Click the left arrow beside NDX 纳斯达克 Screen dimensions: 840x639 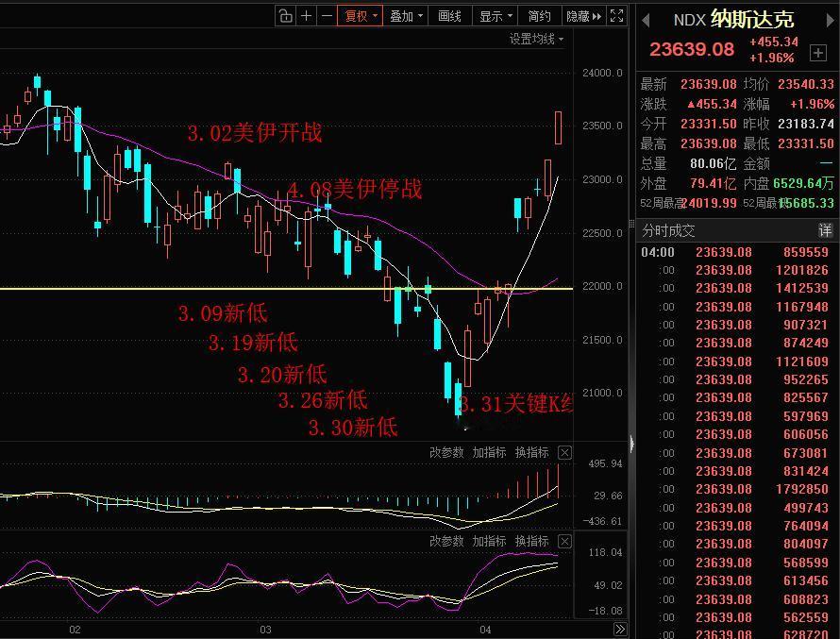point(647,17)
